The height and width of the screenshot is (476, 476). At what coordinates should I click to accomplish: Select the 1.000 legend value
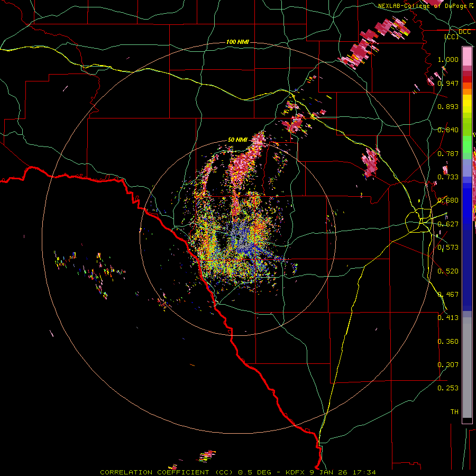pos(448,59)
